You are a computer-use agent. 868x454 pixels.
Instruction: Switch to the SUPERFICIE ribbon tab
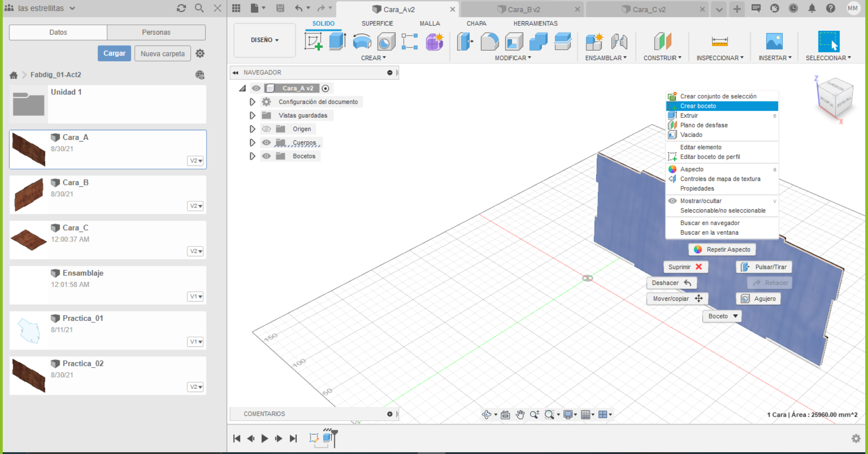coord(377,24)
